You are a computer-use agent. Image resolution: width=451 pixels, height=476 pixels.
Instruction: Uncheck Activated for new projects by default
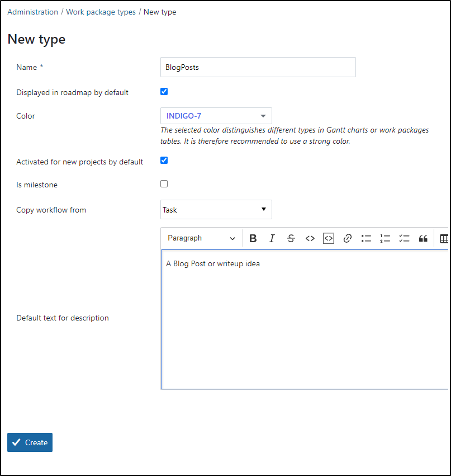[164, 161]
